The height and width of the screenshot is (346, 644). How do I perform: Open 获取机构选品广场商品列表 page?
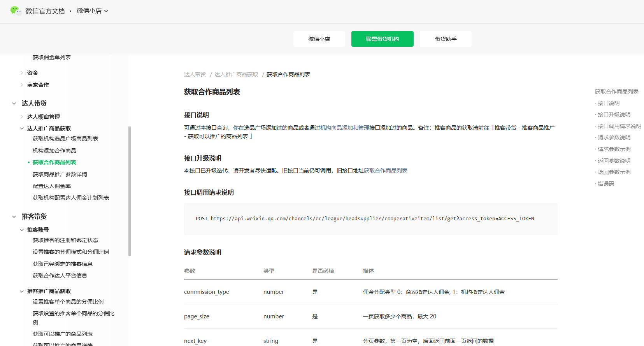click(x=65, y=139)
